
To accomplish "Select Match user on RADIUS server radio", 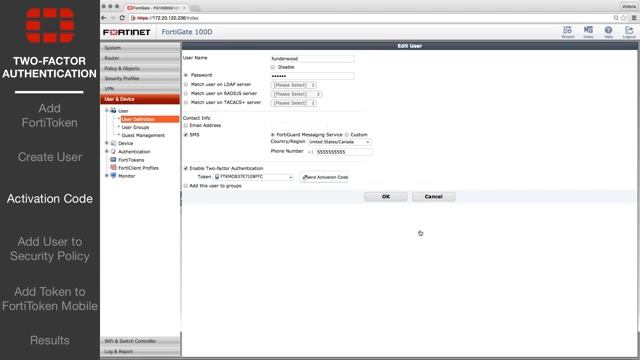I will click(x=186, y=93).
